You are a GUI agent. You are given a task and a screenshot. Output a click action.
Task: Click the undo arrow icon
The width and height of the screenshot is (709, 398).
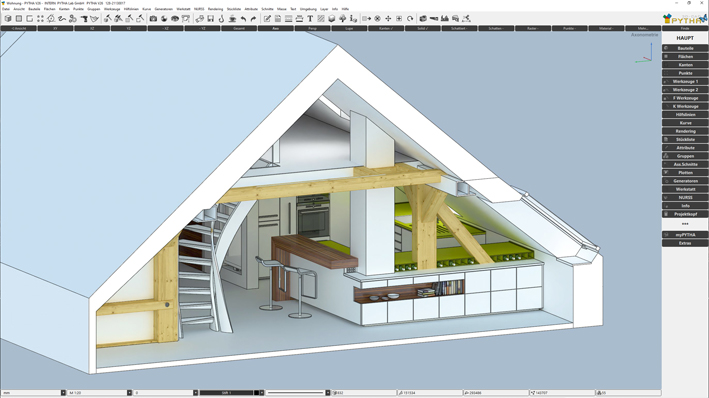point(243,19)
